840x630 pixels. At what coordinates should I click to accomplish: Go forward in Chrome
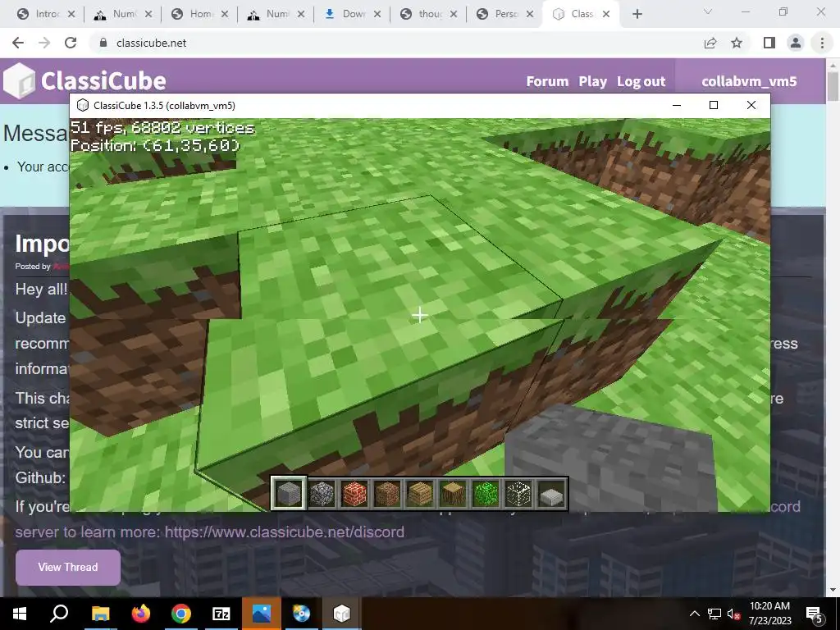tap(44, 43)
